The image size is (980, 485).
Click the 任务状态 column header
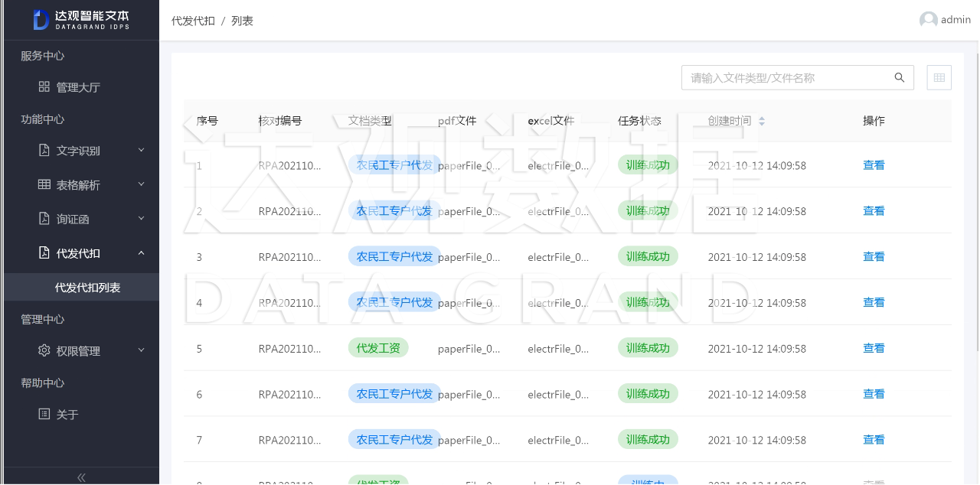click(639, 121)
